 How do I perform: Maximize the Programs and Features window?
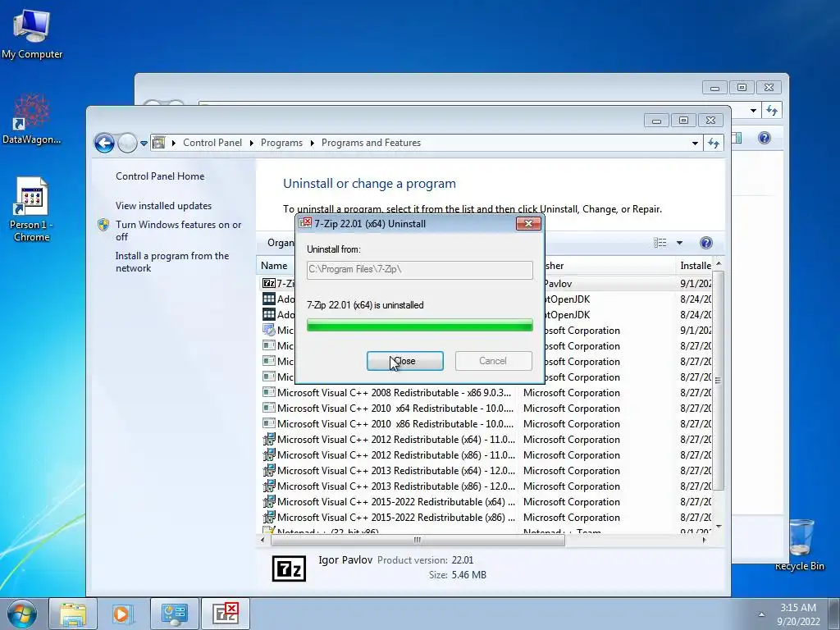pos(683,121)
